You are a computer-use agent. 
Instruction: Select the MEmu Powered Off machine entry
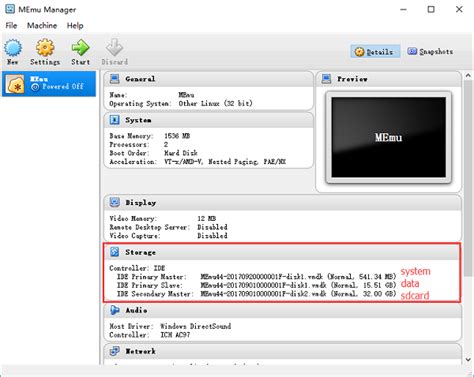[x=49, y=84]
